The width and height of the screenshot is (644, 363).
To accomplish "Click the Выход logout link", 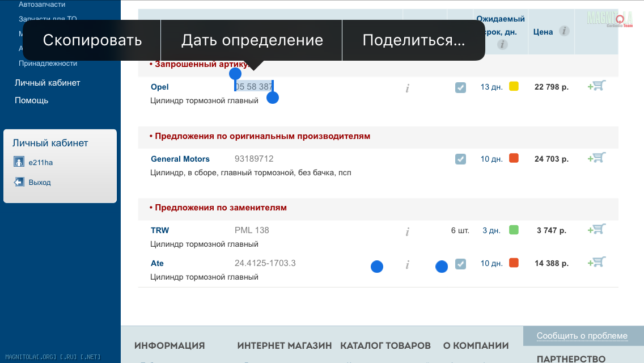I will (x=40, y=182).
